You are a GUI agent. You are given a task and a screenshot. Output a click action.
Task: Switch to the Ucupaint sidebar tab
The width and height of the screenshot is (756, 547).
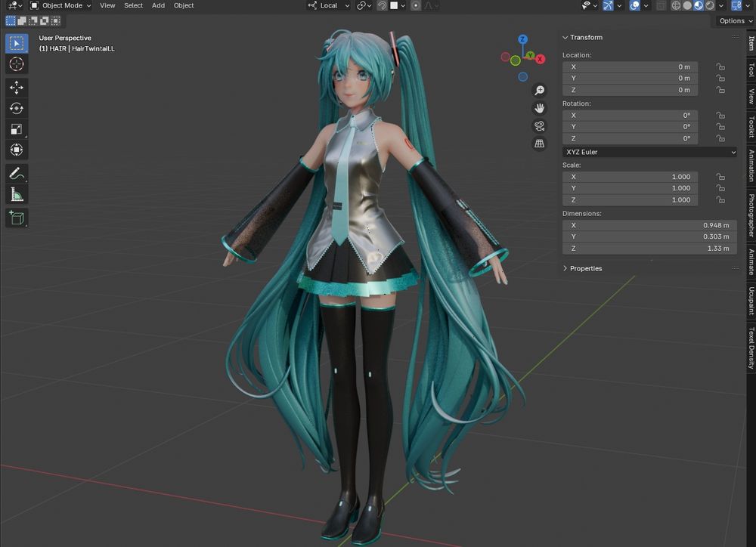click(751, 301)
